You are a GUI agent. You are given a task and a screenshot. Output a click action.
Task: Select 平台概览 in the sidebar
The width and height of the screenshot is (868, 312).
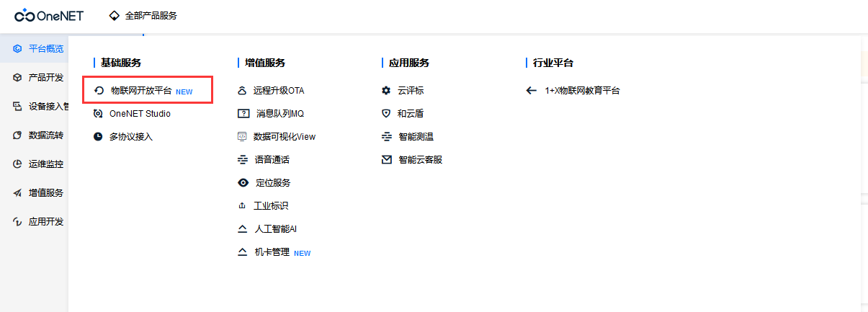point(46,49)
